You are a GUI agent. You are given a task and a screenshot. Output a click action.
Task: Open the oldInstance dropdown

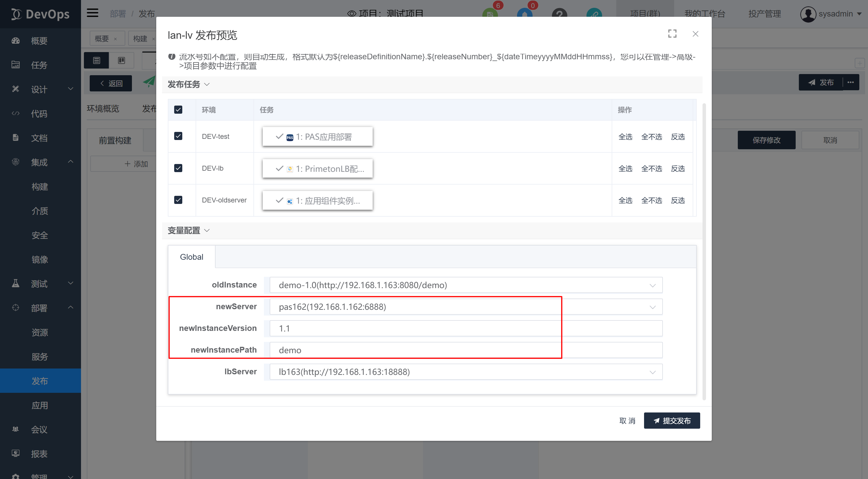[x=465, y=285]
